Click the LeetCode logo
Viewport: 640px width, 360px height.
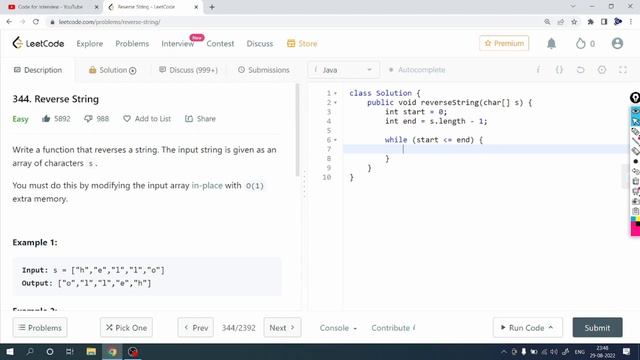(x=38, y=43)
